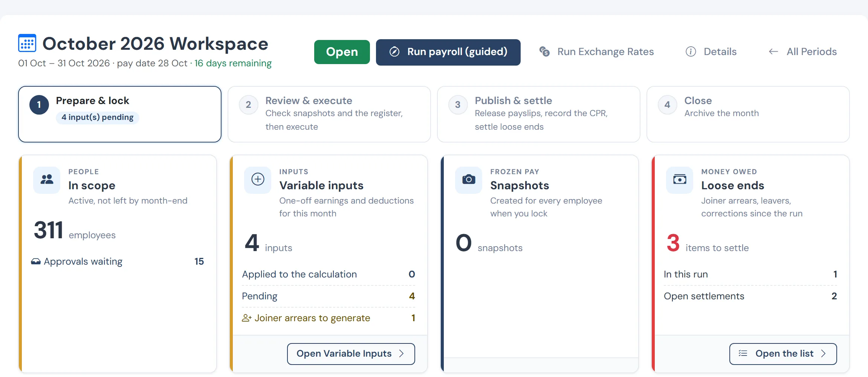This screenshot has height=377, width=868.
Task: Start Run payroll (guided)
Action: pyautogui.click(x=448, y=52)
